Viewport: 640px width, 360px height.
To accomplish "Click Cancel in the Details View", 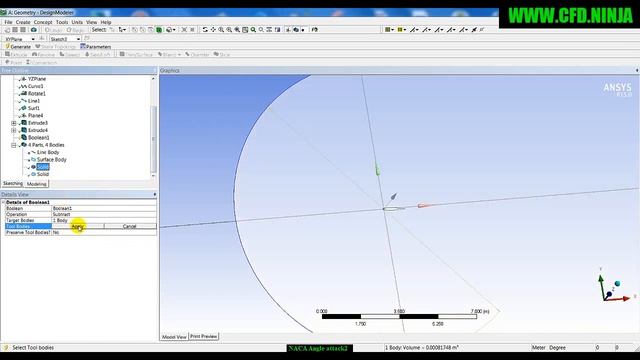I will point(129,226).
